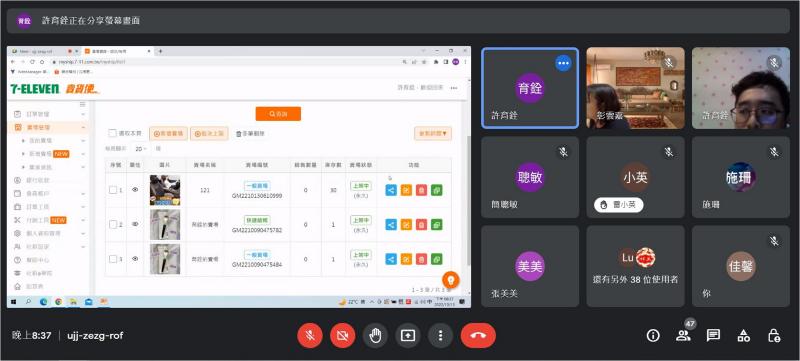Open meeting details info icon
The height and width of the screenshot is (361, 800).
pyautogui.click(x=653, y=336)
